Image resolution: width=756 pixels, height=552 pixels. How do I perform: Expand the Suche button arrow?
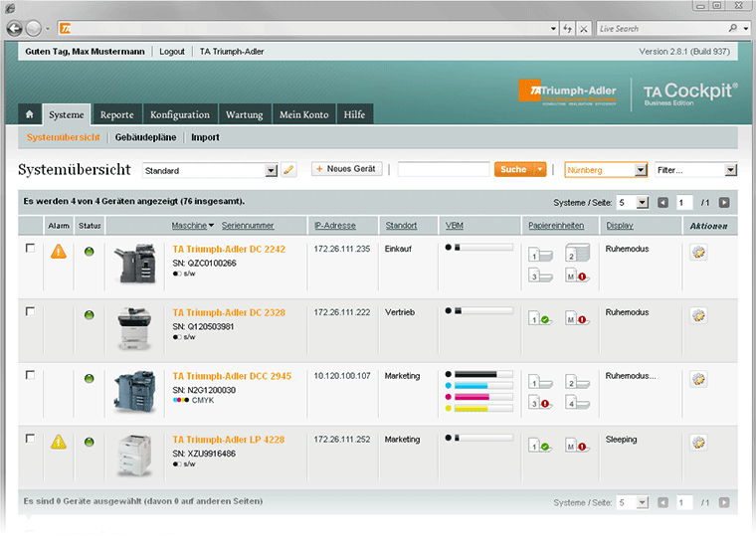540,169
